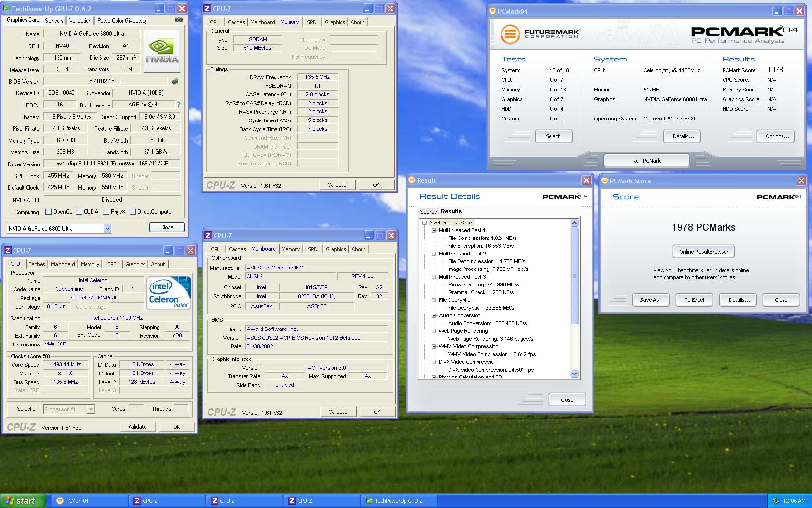Open the Validation tab in GPU-Z

pyautogui.click(x=80, y=21)
